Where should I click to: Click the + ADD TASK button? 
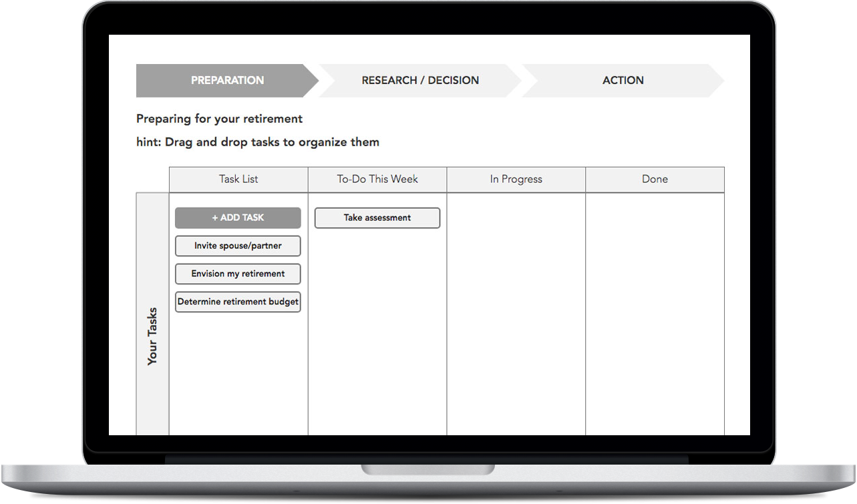click(238, 218)
